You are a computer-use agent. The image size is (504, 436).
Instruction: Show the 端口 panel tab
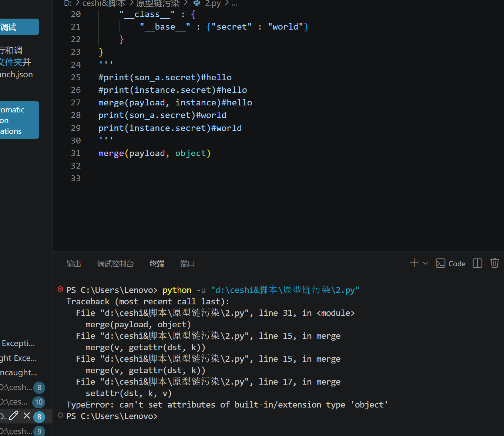point(188,264)
